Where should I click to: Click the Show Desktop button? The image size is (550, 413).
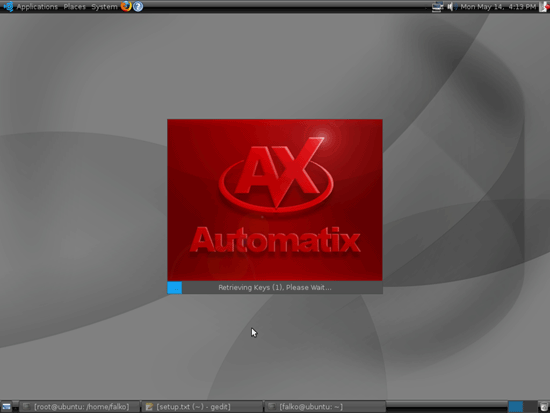click(6, 407)
